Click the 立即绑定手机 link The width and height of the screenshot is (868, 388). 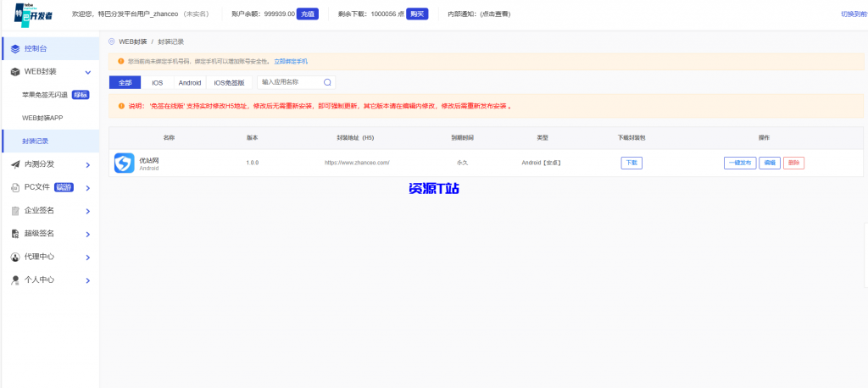[292, 62]
